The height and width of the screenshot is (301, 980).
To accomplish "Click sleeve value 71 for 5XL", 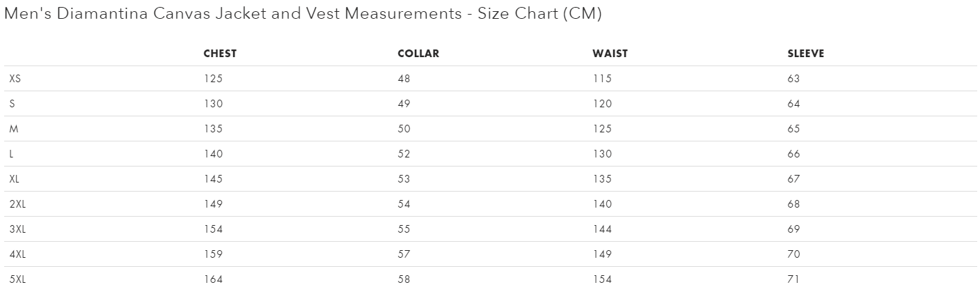I will [793, 279].
